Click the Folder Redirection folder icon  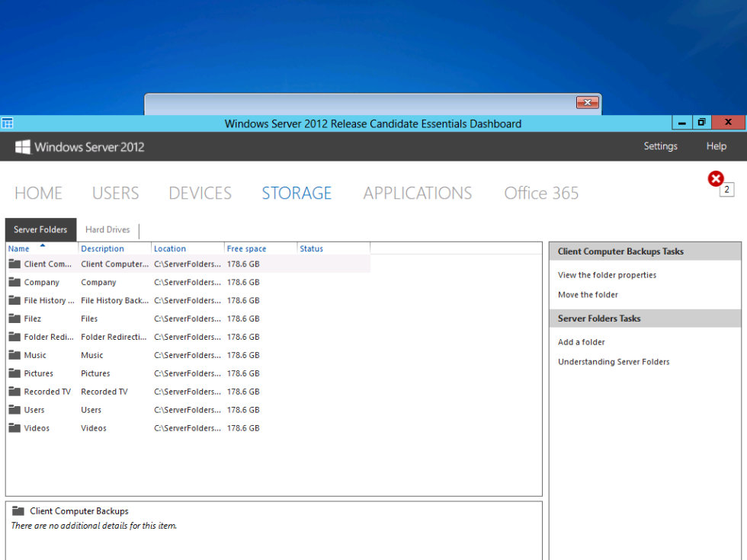[15, 337]
